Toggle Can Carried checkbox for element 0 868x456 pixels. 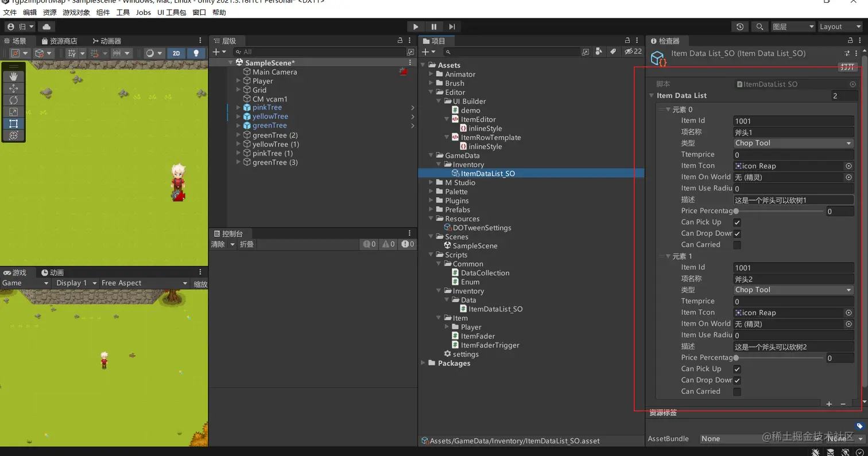tap(737, 245)
